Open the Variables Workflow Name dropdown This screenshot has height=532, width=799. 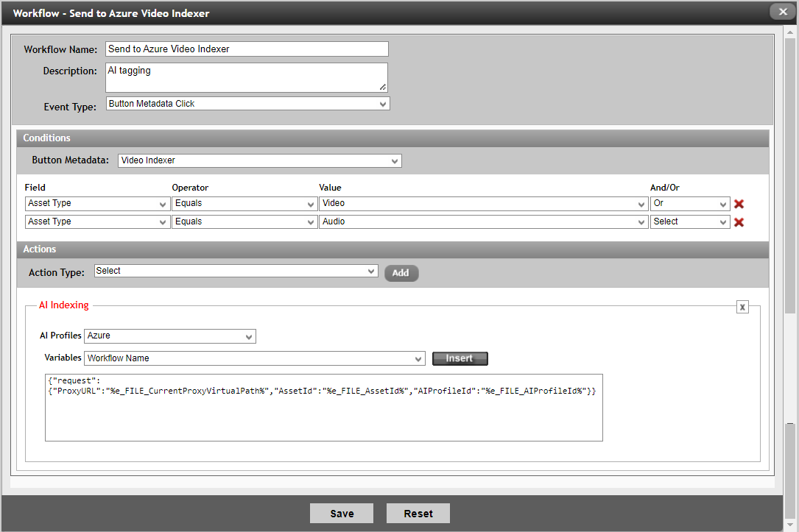pos(254,358)
